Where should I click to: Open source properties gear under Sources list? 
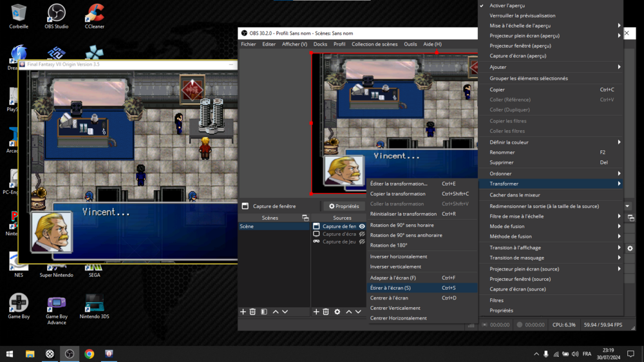(337, 312)
